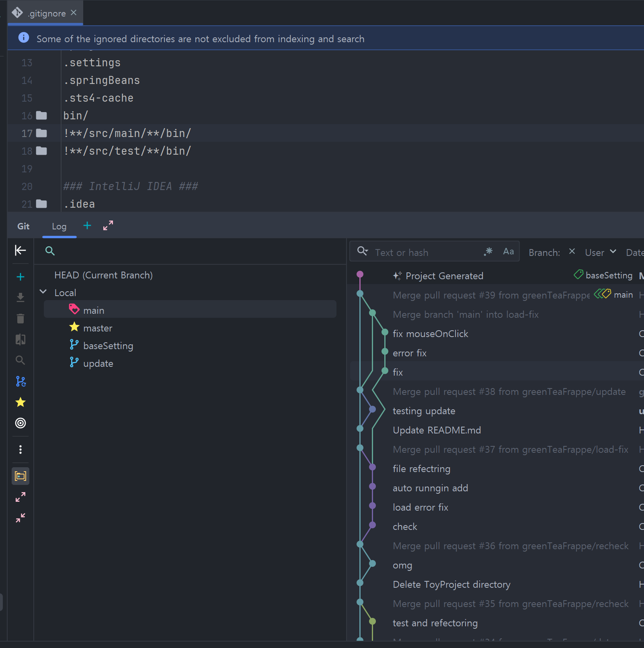Click folder icon on line 16 gutter
Viewport: 644px width, 648px height.
coord(41,116)
